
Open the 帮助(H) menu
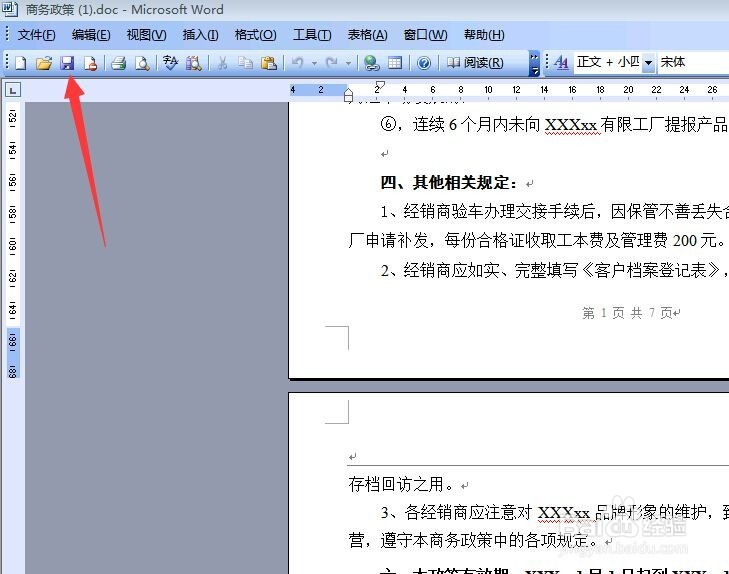click(x=484, y=35)
